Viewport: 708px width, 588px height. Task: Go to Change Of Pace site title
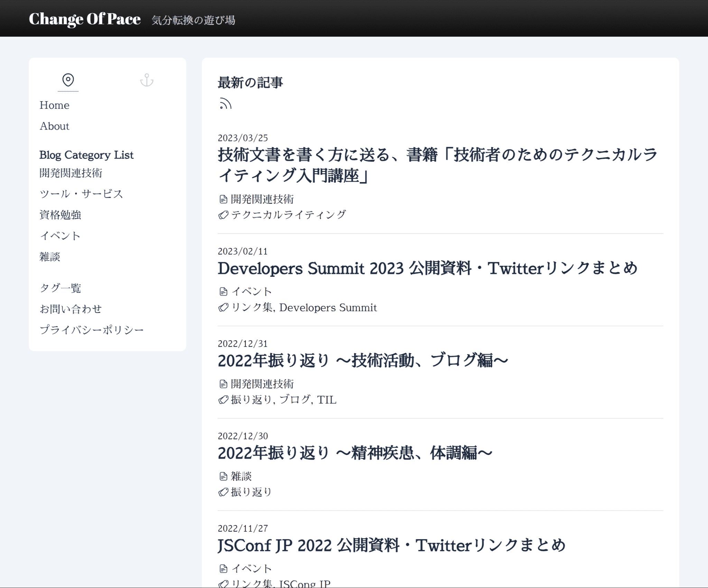pos(85,19)
